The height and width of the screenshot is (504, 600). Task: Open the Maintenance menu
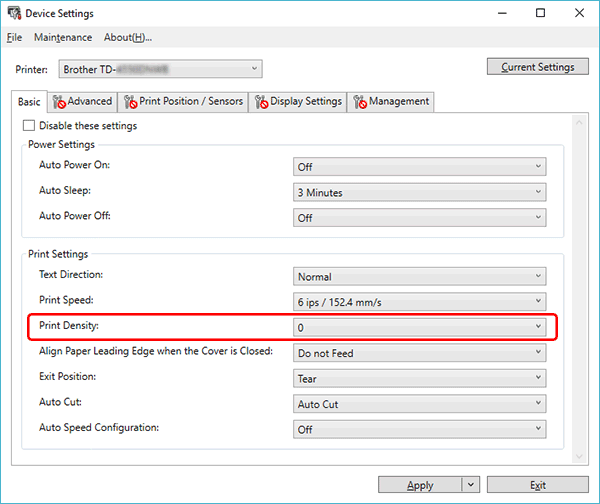click(62, 37)
